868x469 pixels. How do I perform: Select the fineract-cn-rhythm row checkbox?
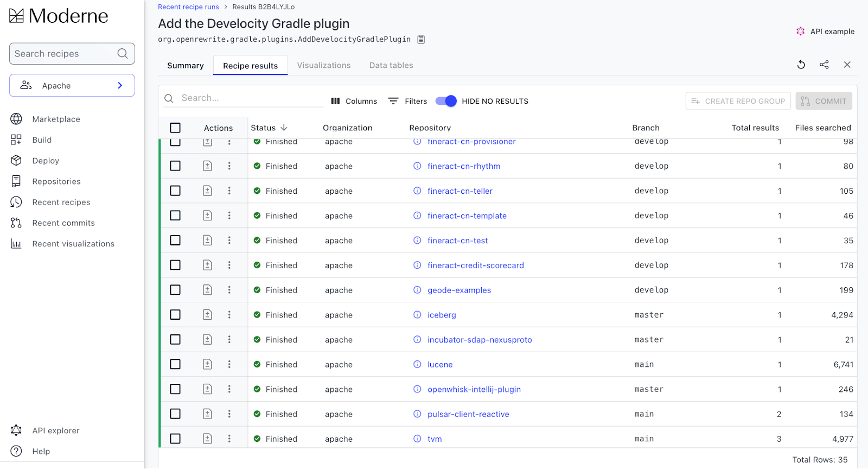175,166
